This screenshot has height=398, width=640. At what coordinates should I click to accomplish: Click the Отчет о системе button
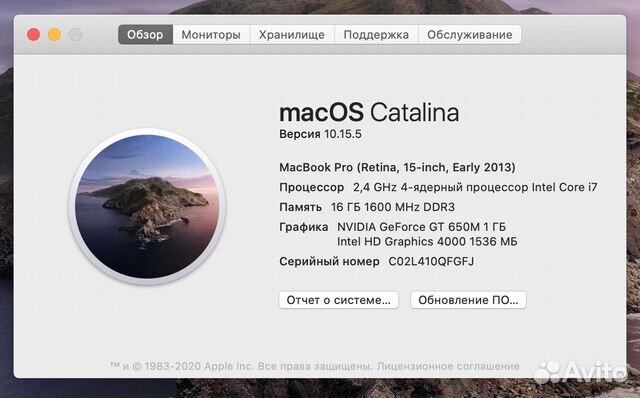pos(338,300)
